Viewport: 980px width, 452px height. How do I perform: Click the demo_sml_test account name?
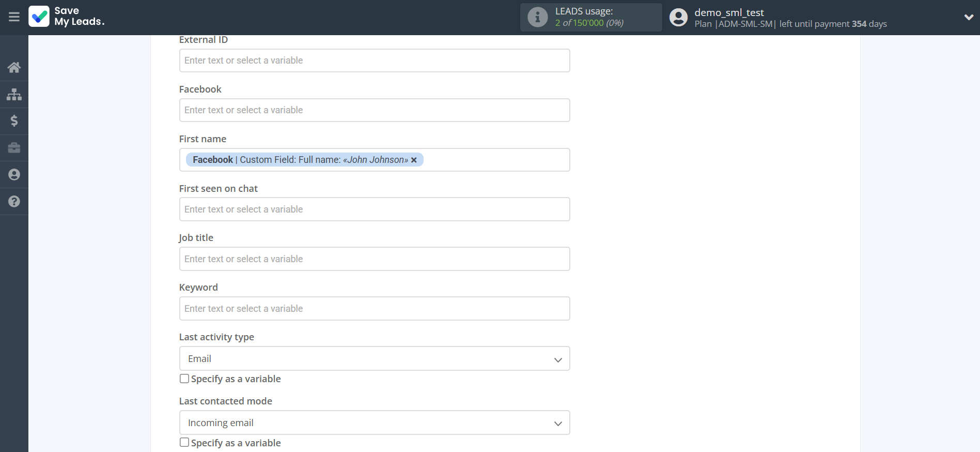pyautogui.click(x=728, y=12)
